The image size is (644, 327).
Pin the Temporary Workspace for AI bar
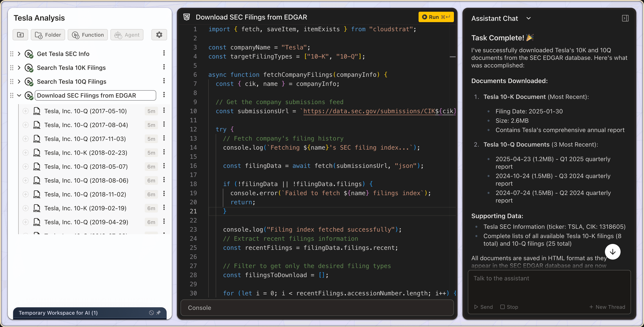(158, 312)
